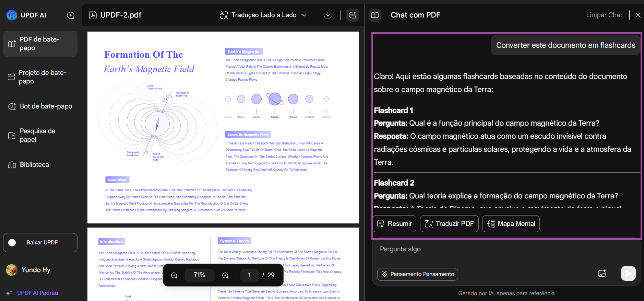Click Loses Its Magnetic Field label
Screen dimensions: 644x301
248,135
